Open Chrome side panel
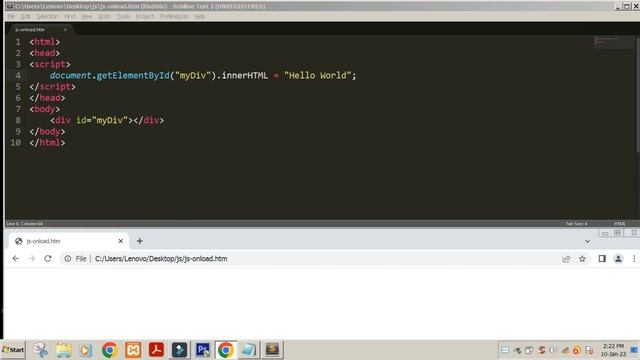 (x=602, y=258)
